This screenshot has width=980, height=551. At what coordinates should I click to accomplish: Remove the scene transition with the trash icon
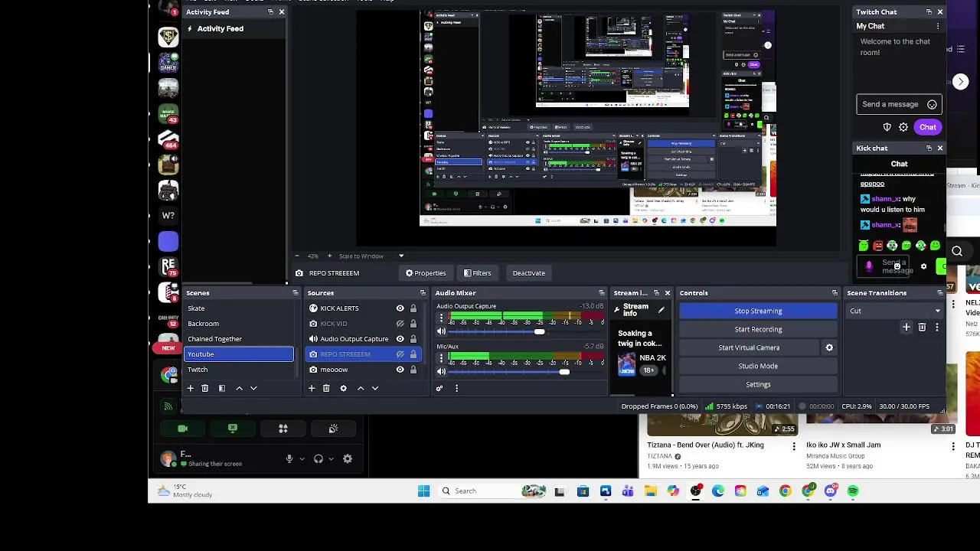point(922,327)
